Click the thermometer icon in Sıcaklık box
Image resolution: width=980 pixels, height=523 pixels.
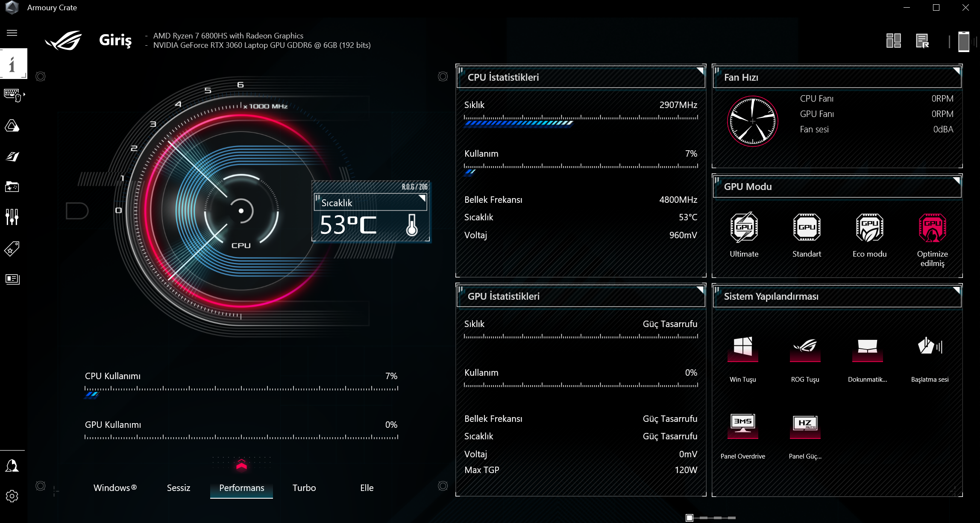[412, 225]
